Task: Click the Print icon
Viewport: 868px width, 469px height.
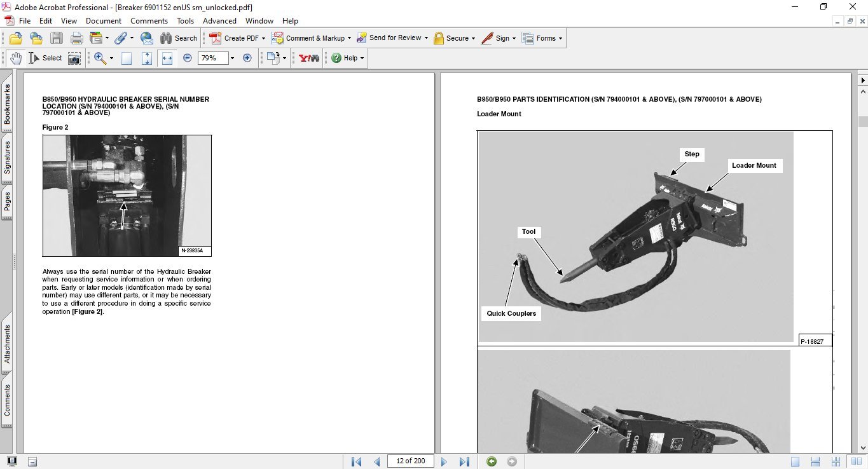Action: [x=77, y=38]
